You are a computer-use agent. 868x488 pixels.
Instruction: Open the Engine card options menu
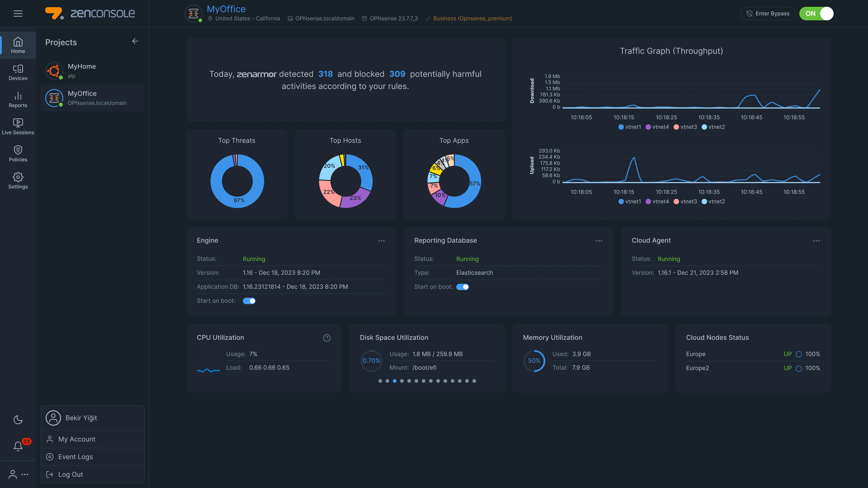(381, 240)
